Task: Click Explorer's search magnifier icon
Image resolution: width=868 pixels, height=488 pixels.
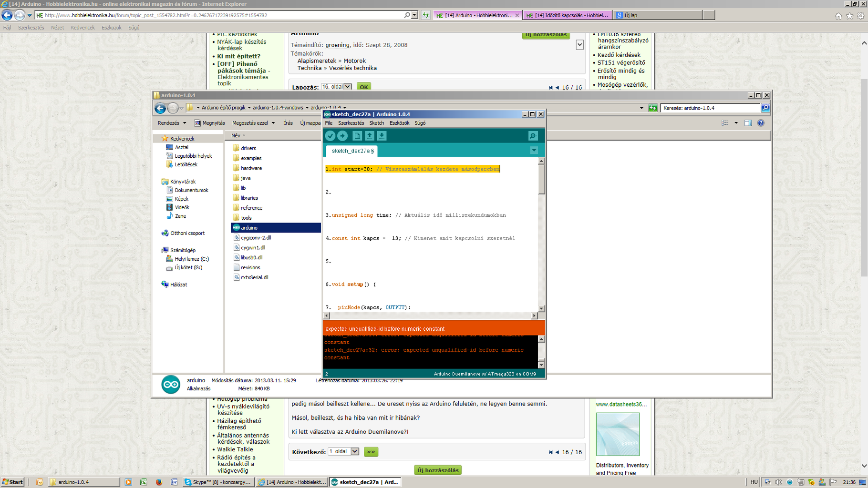Action: click(765, 108)
